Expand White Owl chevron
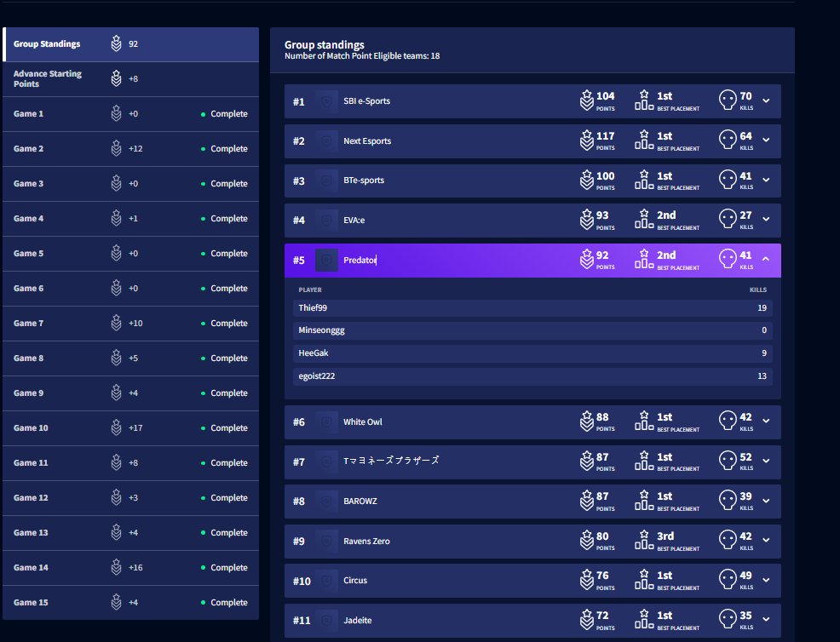The image size is (840, 642). tap(766, 421)
